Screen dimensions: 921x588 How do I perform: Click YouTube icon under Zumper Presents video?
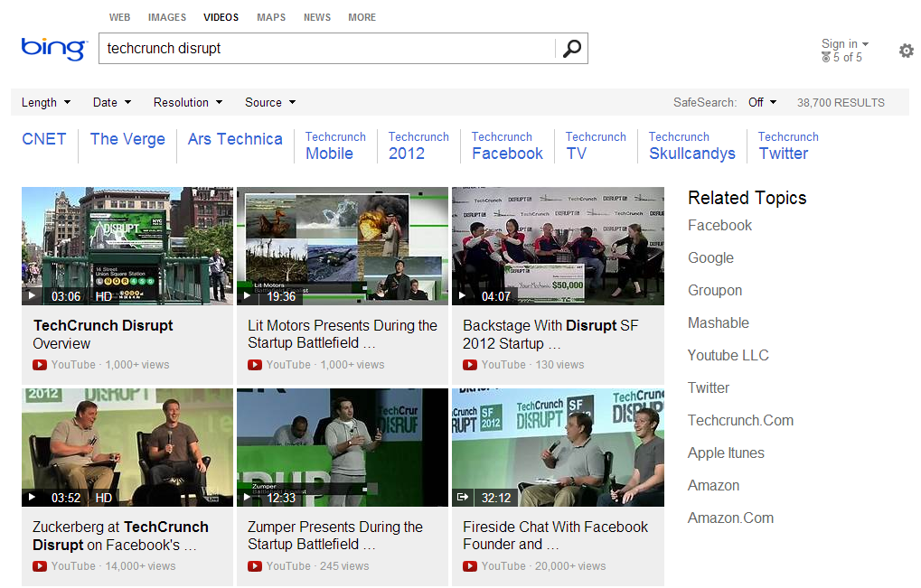(x=255, y=566)
